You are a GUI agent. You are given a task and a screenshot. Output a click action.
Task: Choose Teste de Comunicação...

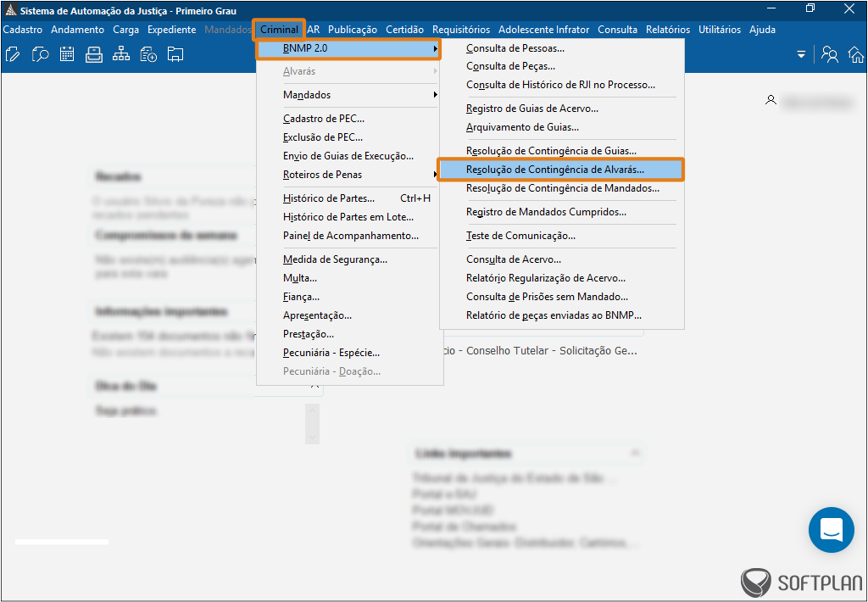click(562, 236)
